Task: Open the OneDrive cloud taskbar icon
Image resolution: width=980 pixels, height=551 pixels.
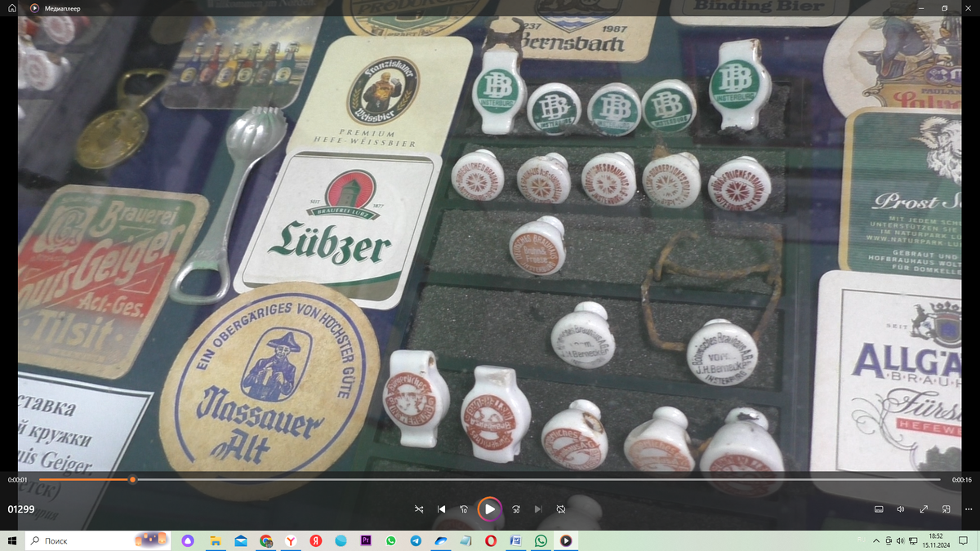Action: click(441, 540)
